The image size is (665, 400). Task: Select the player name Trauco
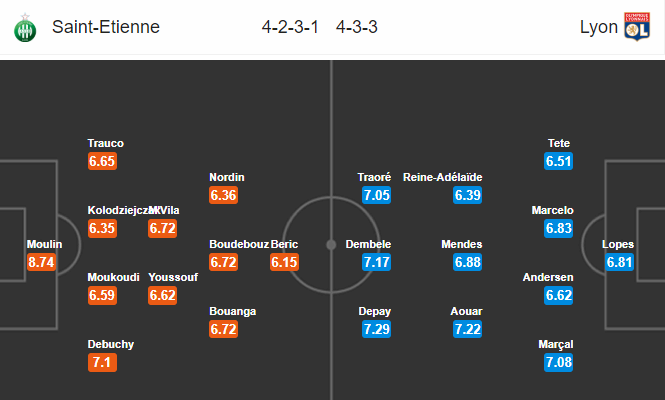pos(106,143)
